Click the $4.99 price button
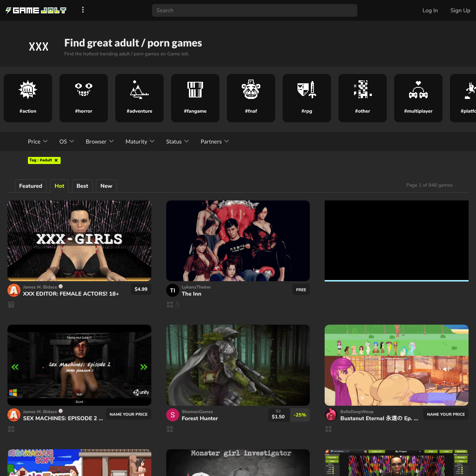This screenshot has width=476, height=476. click(141, 289)
